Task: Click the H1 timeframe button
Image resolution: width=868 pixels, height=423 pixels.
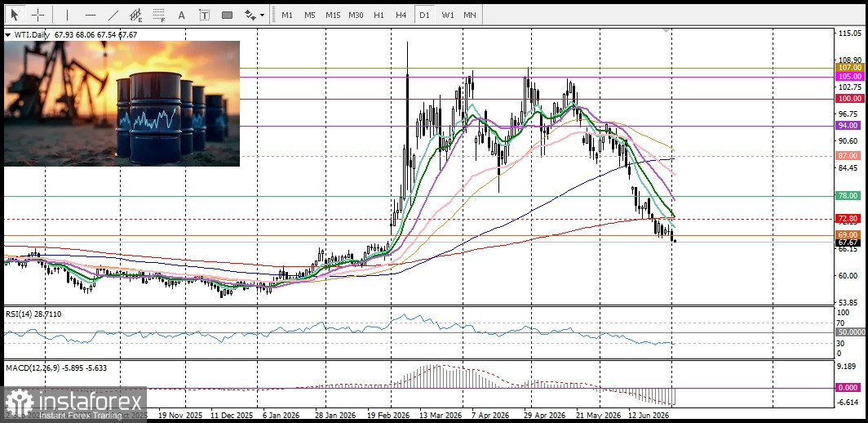Action: 379,15
